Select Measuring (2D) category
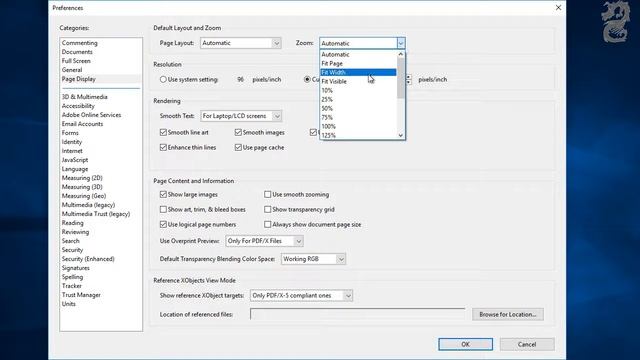 [x=82, y=178]
